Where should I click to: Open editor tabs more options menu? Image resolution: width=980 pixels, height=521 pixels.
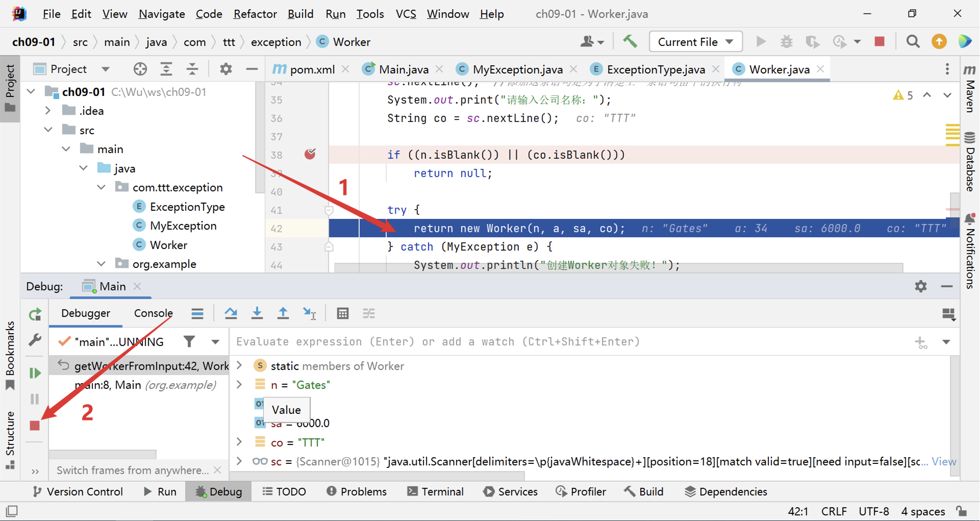click(947, 69)
